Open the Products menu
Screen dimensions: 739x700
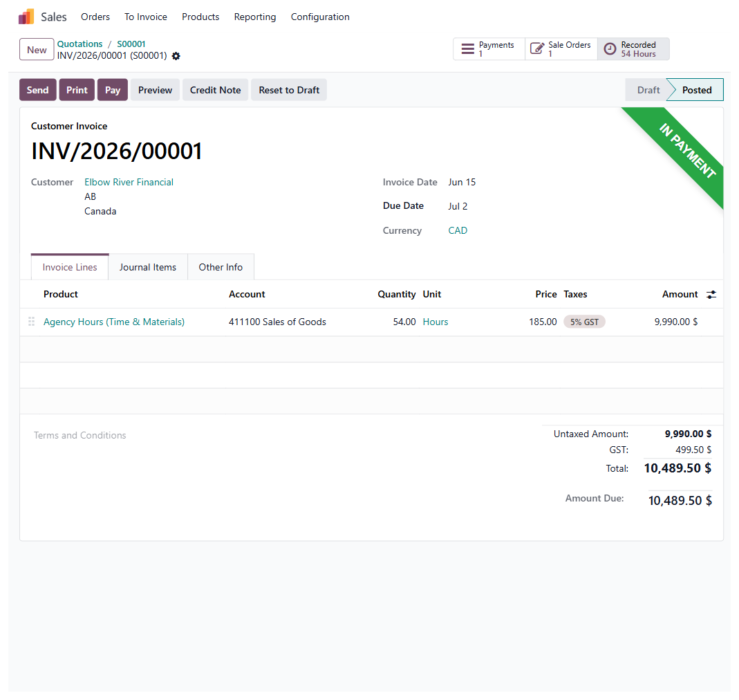pos(200,17)
